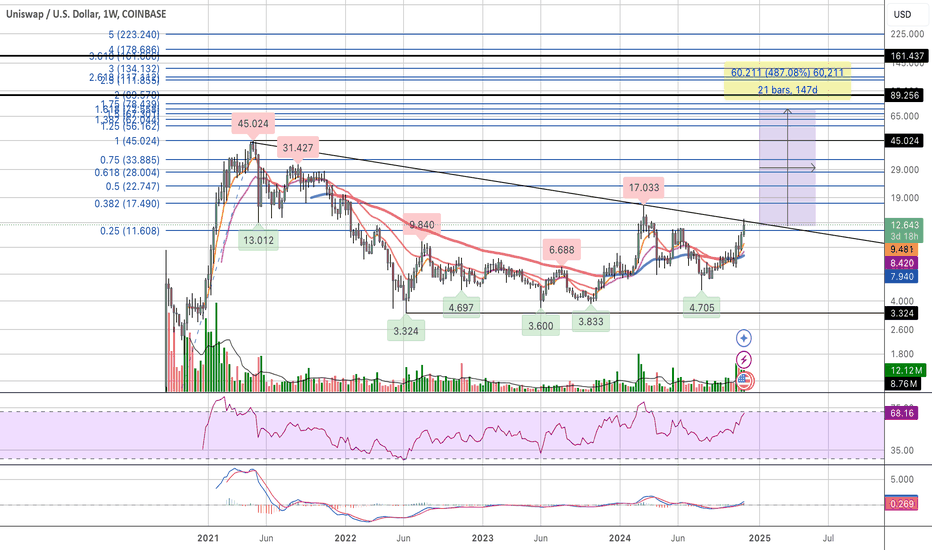Select the 89.256 black price label
Screen dimensions: 932x550
point(904,95)
